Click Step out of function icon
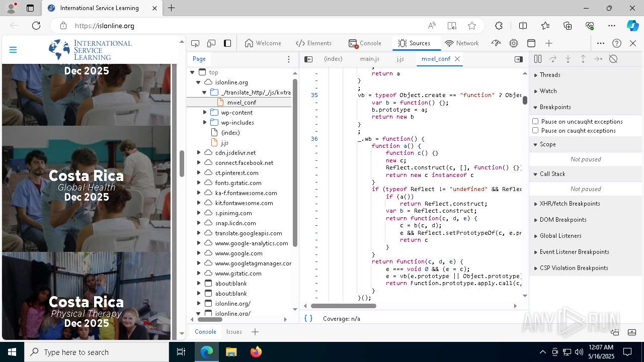 (583, 59)
